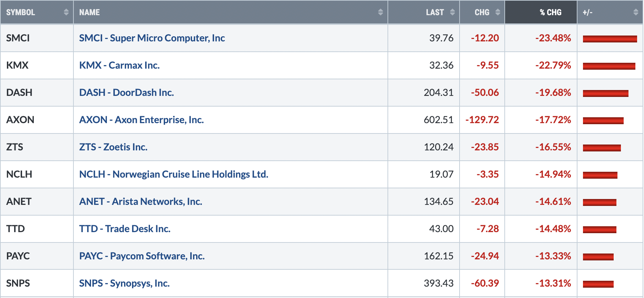644x298 pixels.
Task: Click the red change bar for DASH
Action: (606, 93)
